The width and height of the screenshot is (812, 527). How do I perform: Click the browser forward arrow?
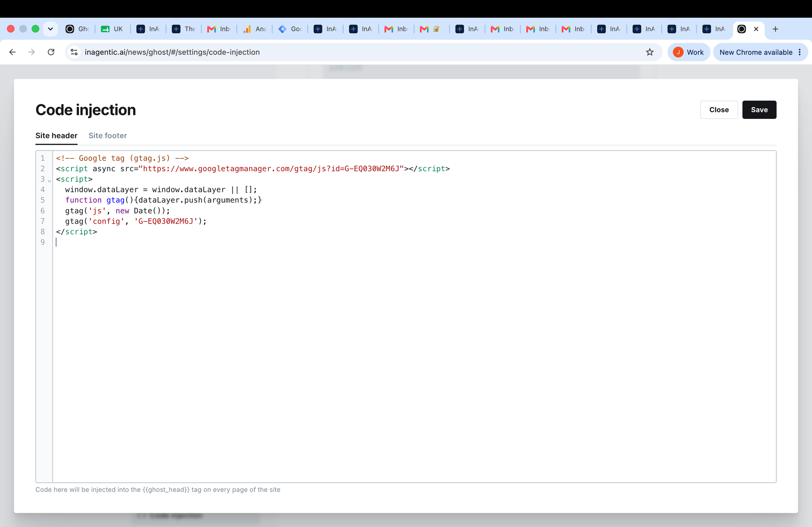pyautogui.click(x=32, y=52)
